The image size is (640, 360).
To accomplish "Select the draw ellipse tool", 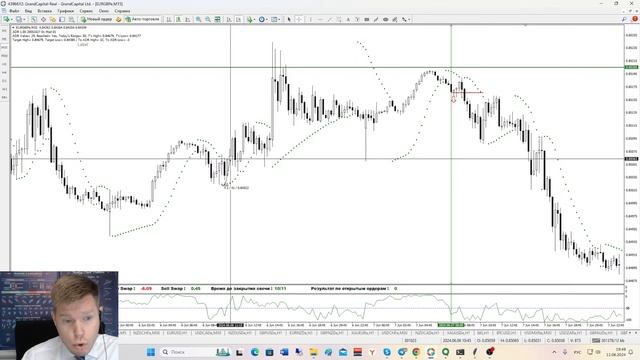I will (385, 19).
